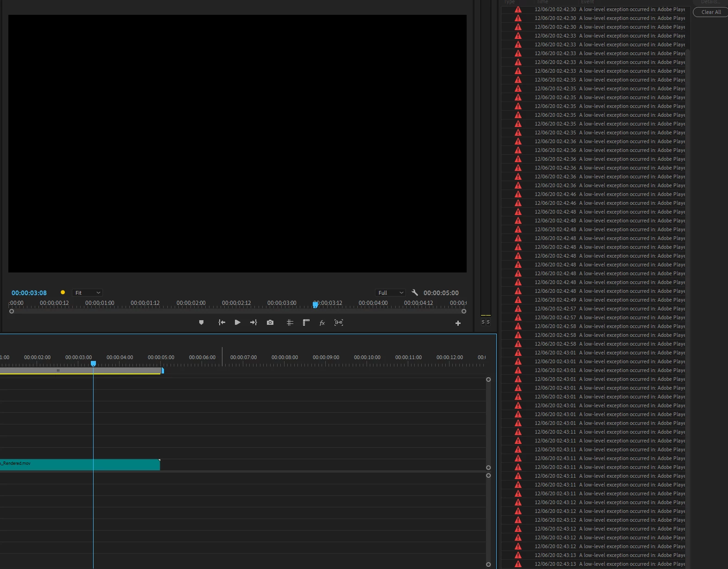Viewport: 728px width, 569px height.
Task: Open Program Monitor settings wrench
Action: click(415, 293)
